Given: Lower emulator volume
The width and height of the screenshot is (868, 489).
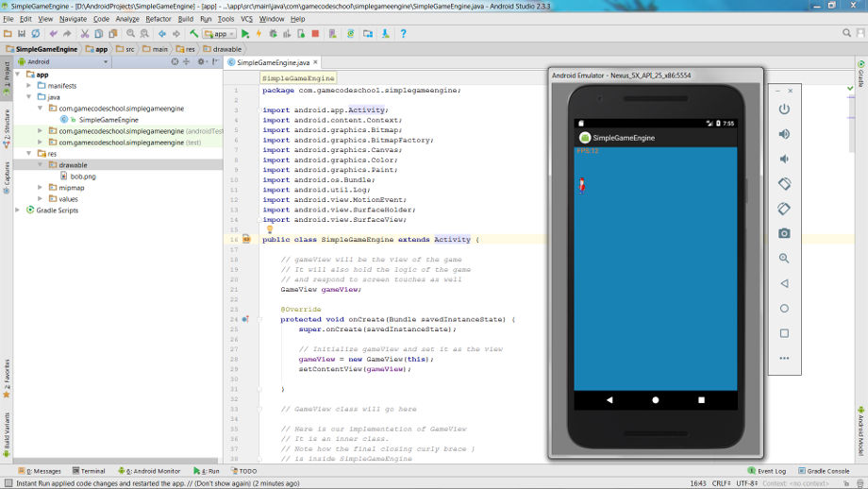Looking at the screenshot, I should click(784, 159).
